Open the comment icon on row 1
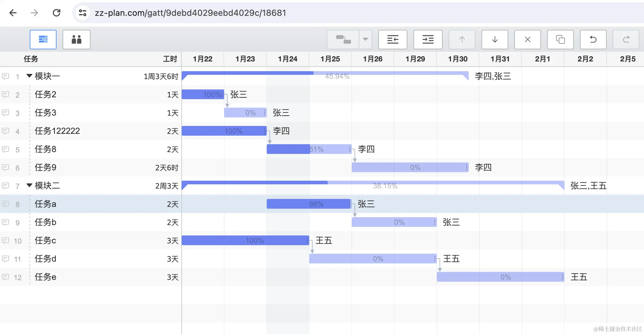Image resolution: width=644 pixels, height=334 pixels. [5, 76]
